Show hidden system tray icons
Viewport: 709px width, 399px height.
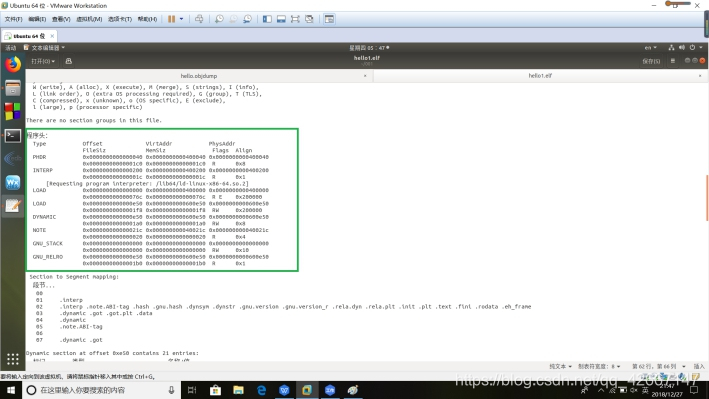[600, 390]
